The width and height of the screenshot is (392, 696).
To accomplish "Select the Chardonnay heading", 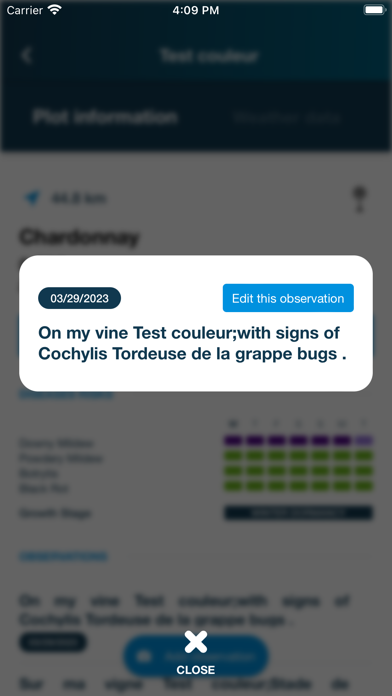I will click(x=79, y=237).
